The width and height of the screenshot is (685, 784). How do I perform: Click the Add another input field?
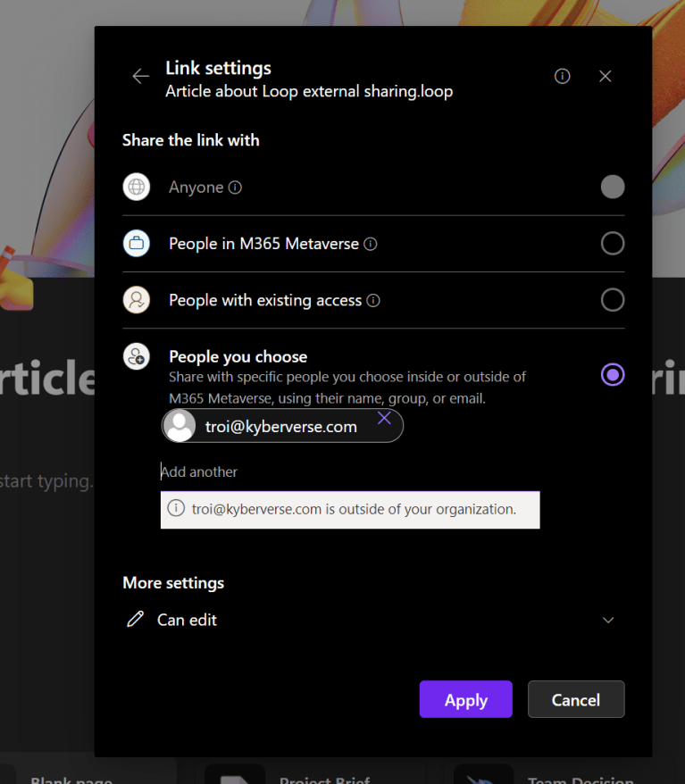coord(350,471)
